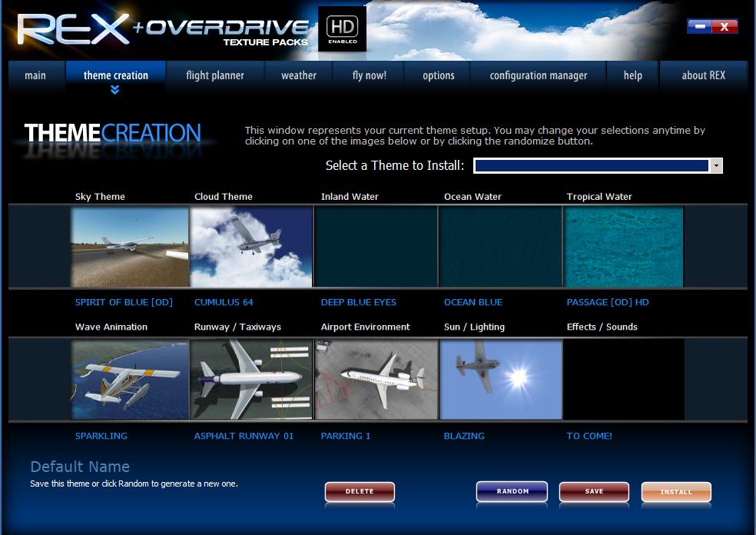756x535 pixels.
Task: Open the help tab
Action: [x=632, y=76]
